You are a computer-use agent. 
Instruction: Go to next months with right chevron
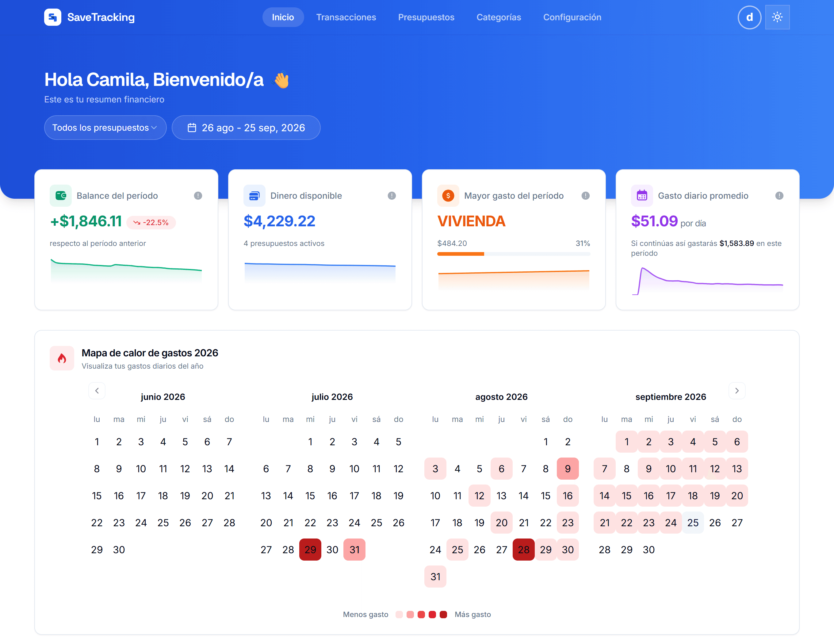737,390
